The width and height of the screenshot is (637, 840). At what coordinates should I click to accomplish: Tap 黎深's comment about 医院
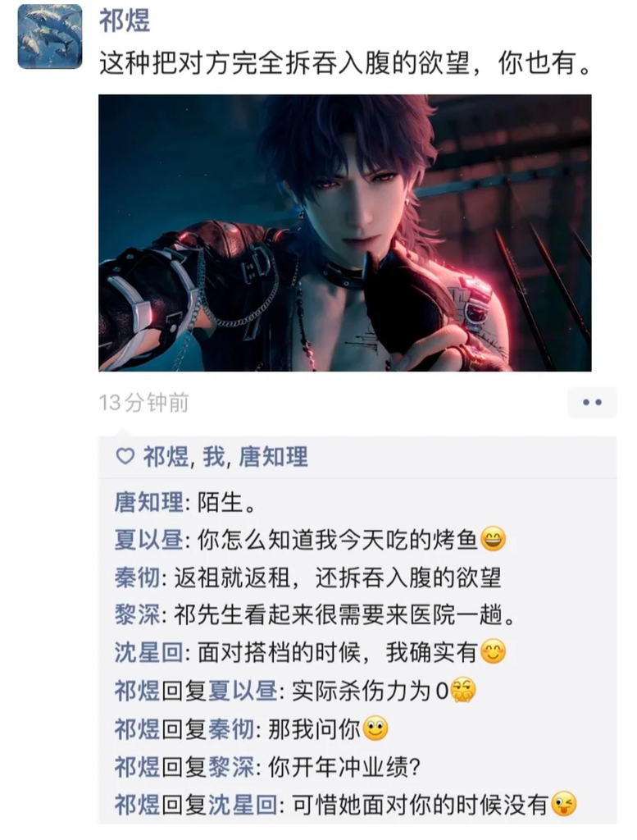tap(344, 615)
